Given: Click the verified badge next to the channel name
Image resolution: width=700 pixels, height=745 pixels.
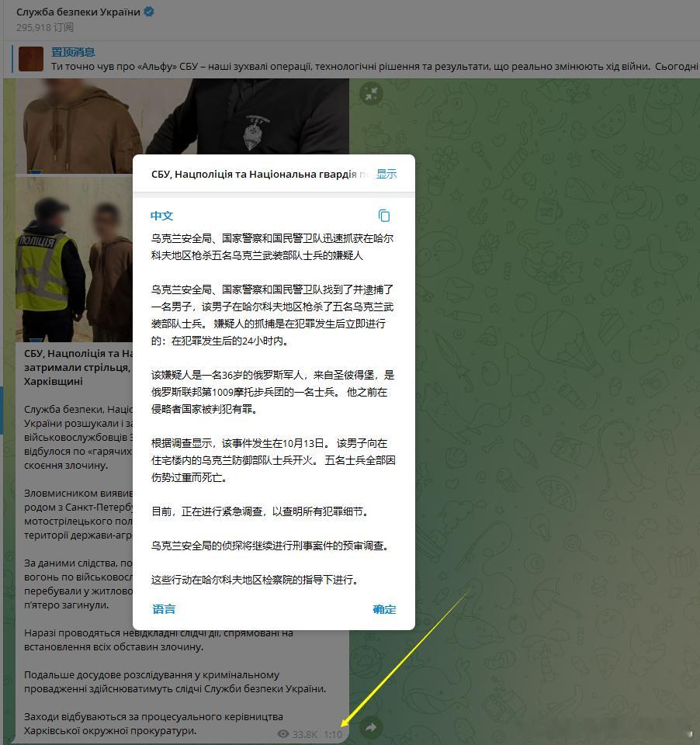Looking at the screenshot, I should (149, 12).
